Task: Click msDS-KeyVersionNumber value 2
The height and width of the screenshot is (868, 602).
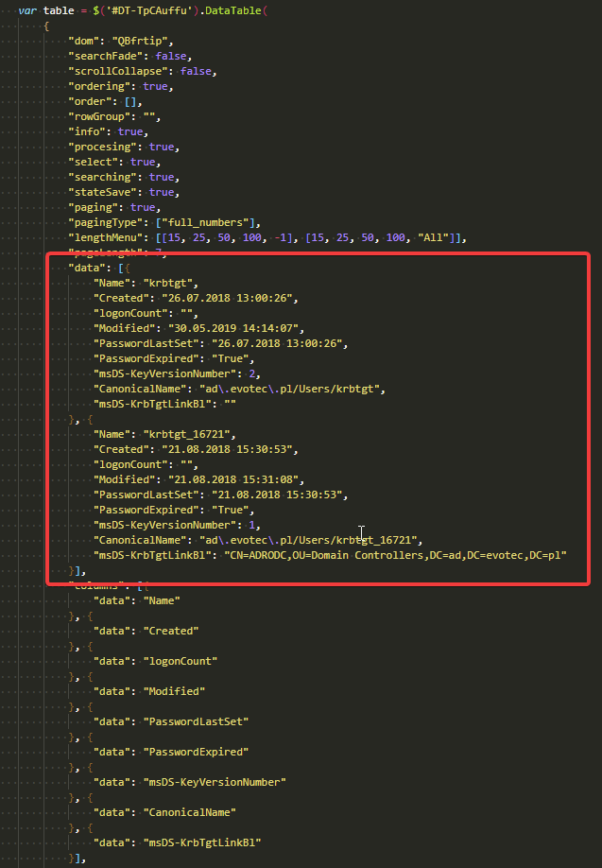Action: coord(251,373)
